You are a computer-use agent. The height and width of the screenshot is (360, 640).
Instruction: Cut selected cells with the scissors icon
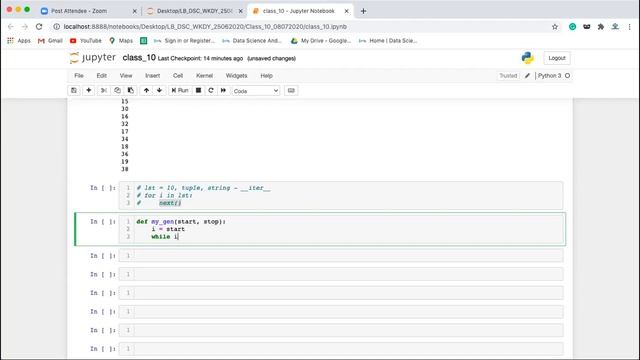point(104,91)
